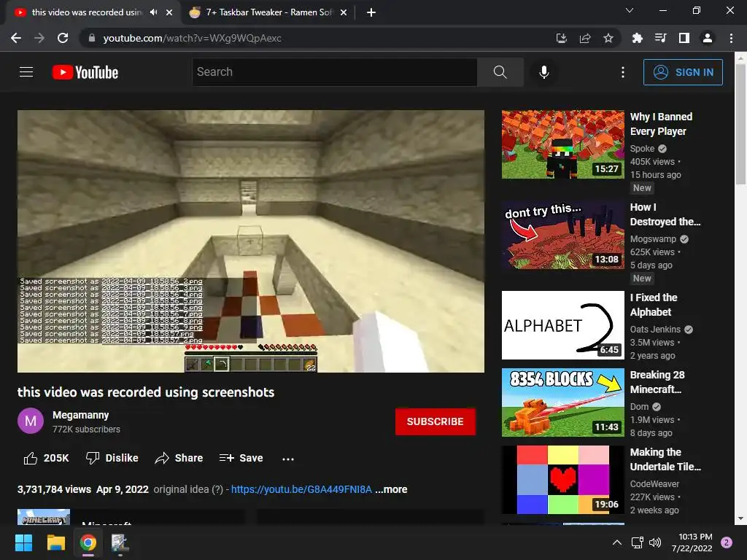Toggle Chrome side panel

[684, 38]
